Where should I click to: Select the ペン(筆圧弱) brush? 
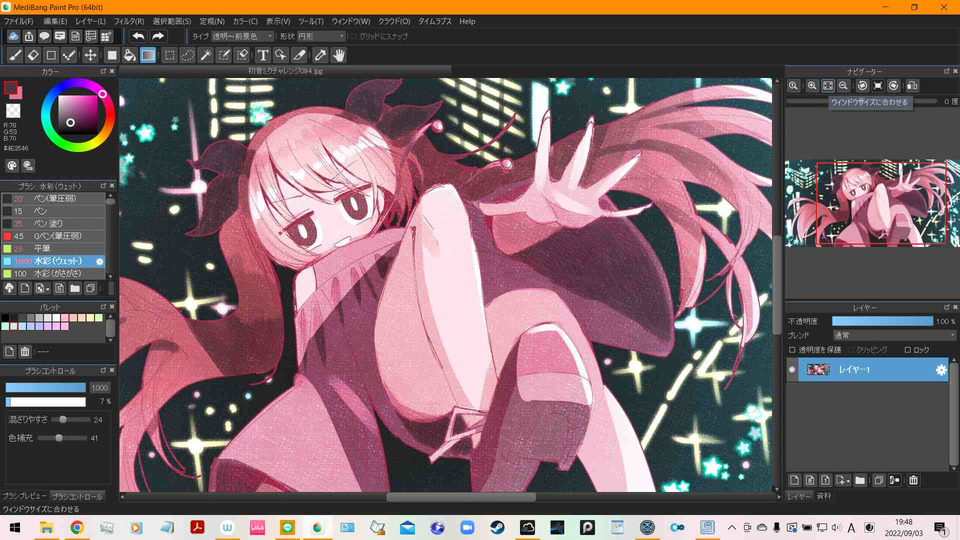click(x=53, y=199)
